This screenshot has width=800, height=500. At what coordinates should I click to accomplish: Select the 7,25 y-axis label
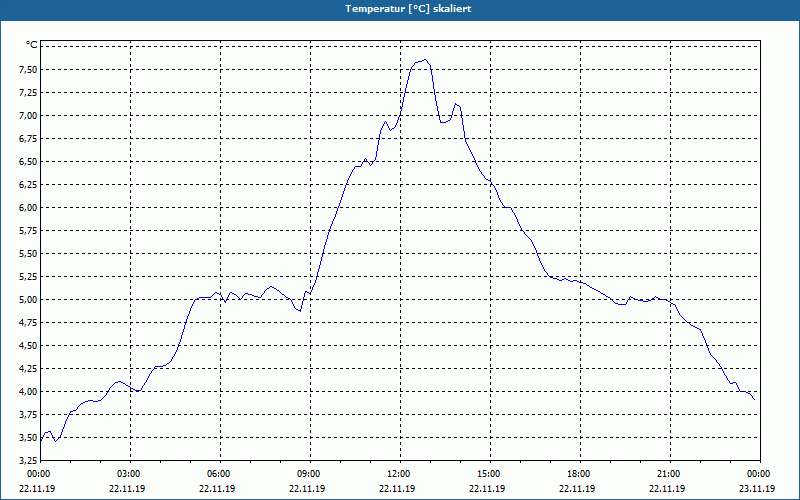point(28,92)
